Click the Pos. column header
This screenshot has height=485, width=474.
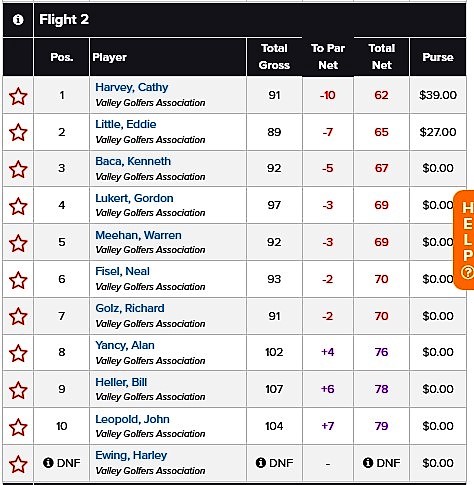point(62,57)
